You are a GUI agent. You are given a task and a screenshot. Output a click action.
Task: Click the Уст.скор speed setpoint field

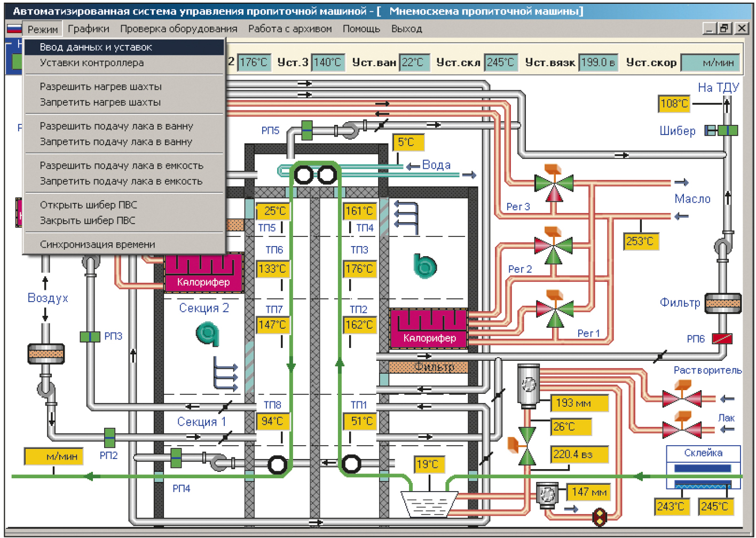coord(710,63)
